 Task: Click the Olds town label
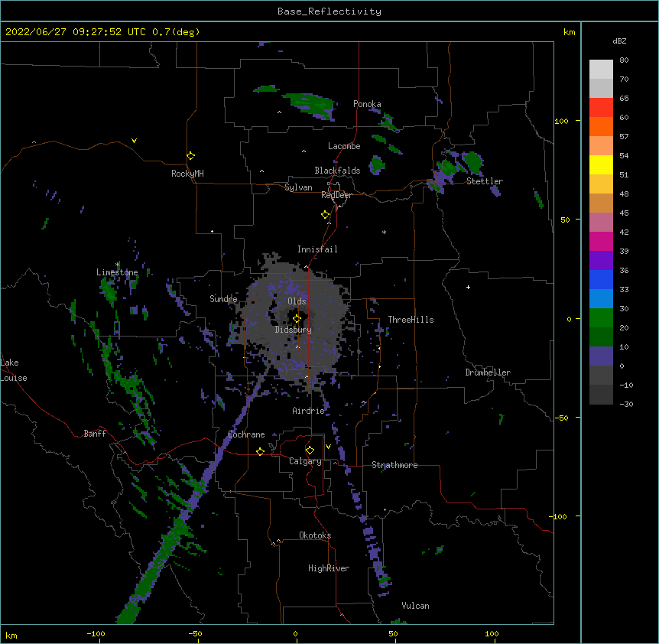(297, 301)
